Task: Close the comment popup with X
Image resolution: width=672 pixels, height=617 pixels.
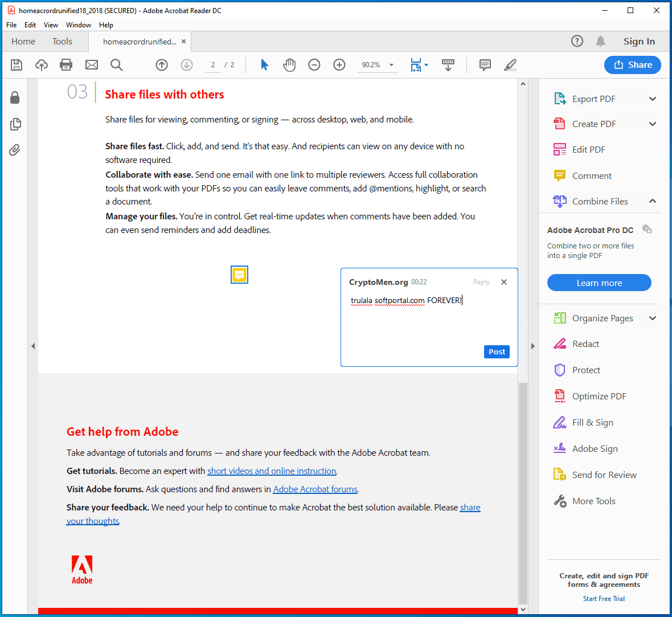Action: point(504,281)
